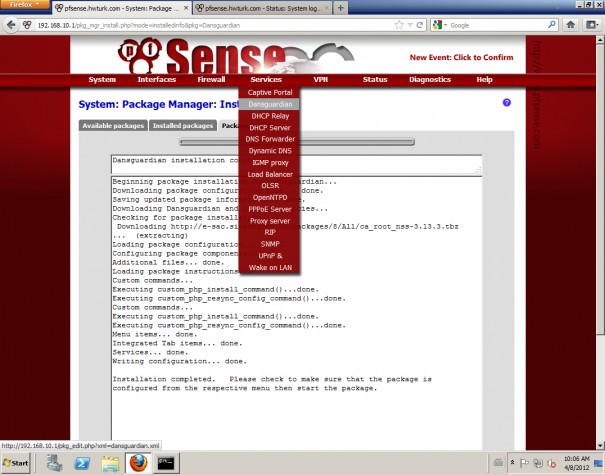605x475 pixels.
Task: Click the action center flag tray icon
Action: point(524,463)
